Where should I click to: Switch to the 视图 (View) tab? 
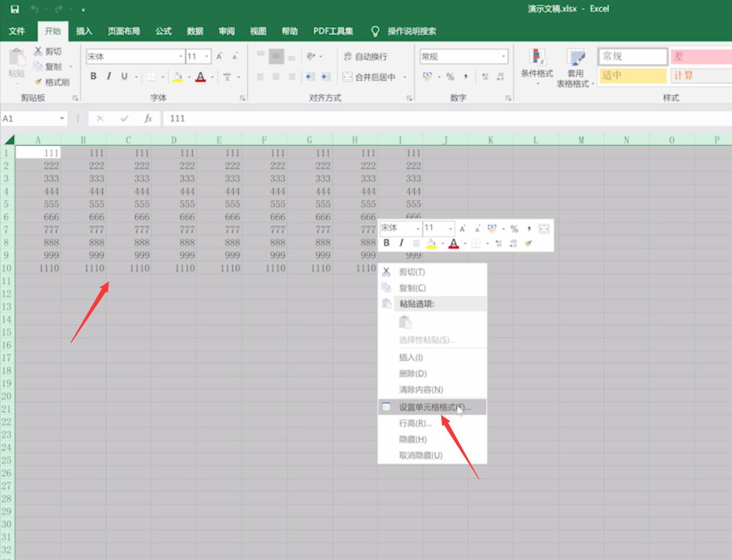pos(258,31)
